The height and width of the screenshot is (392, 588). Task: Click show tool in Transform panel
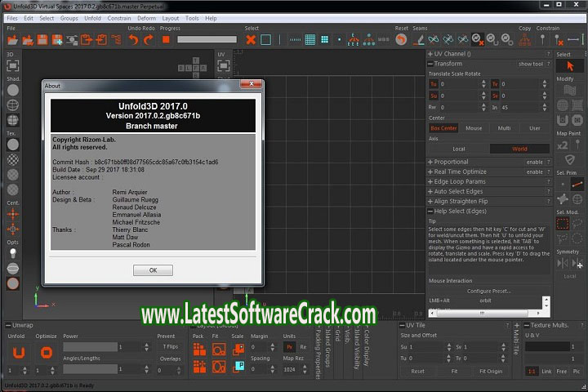pyautogui.click(x=531, y=65)
